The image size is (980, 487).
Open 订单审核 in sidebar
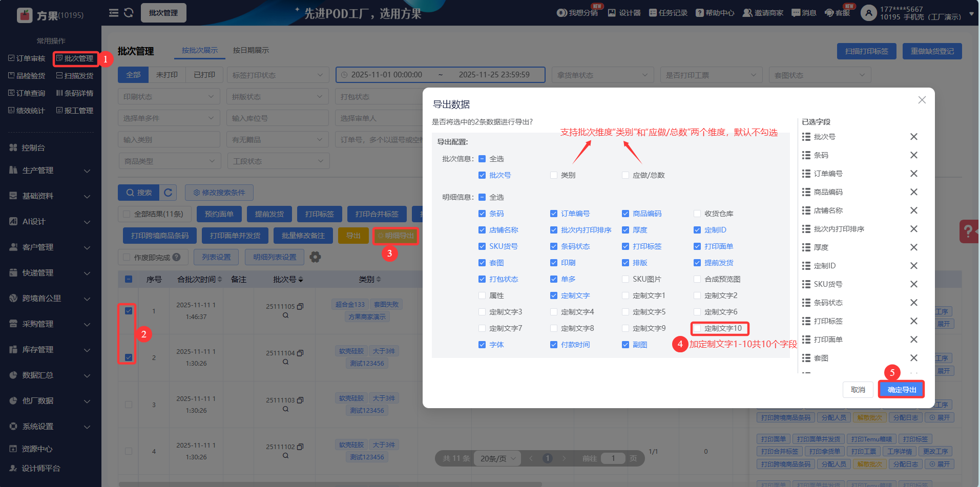coord(27,58)
